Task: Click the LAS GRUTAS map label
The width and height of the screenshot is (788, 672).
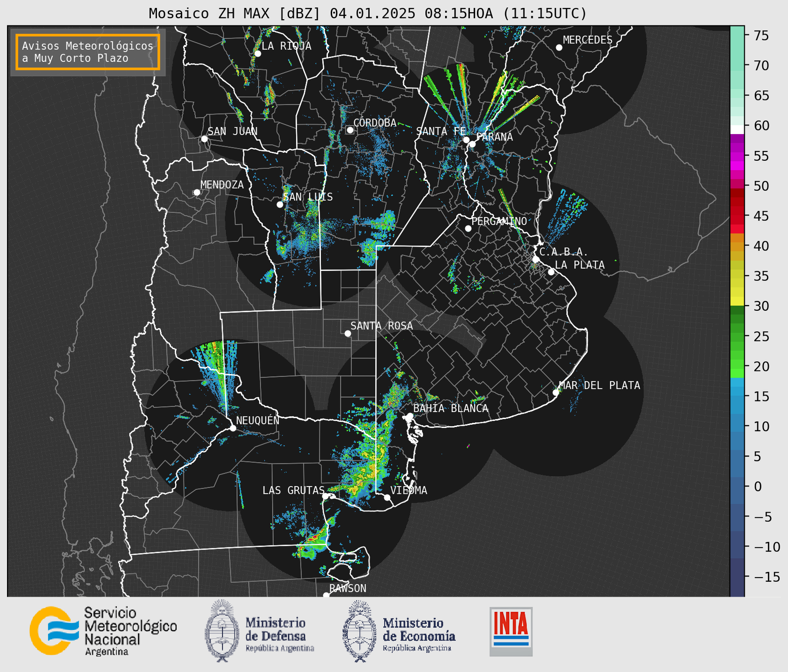Action: point(293,490)
